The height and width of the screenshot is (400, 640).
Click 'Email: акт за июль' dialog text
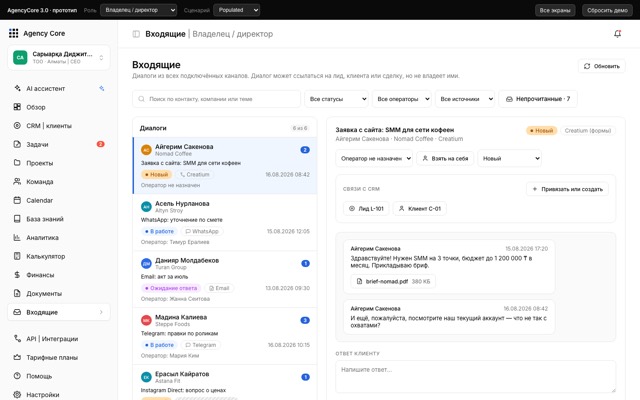coord(164,276)
